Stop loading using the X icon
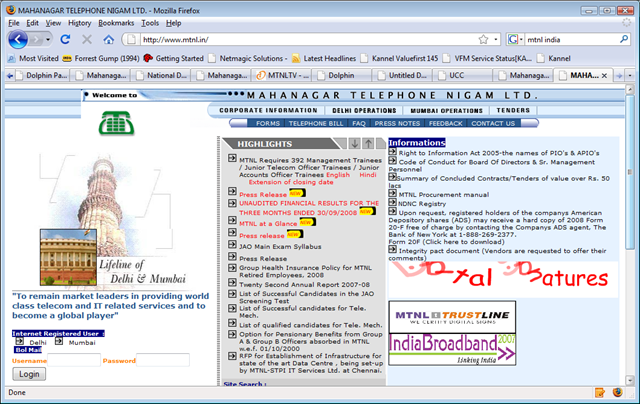 [87, 40]
